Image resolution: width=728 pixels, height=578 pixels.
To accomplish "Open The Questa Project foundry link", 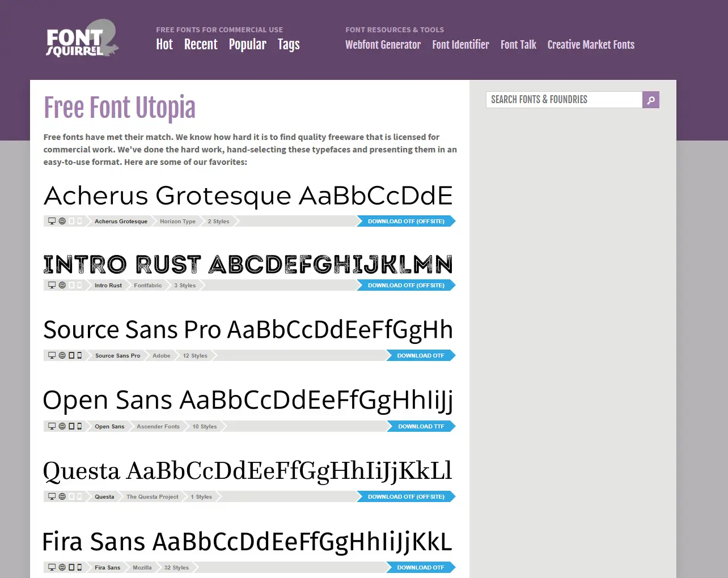I will [x=153, y=496].
